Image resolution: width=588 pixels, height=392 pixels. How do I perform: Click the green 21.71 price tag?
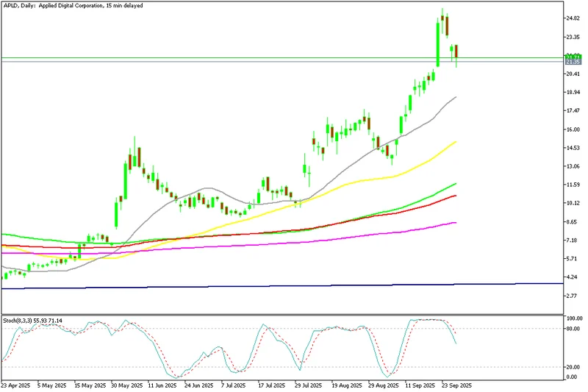pyautogui.click(x=573, y=57)
